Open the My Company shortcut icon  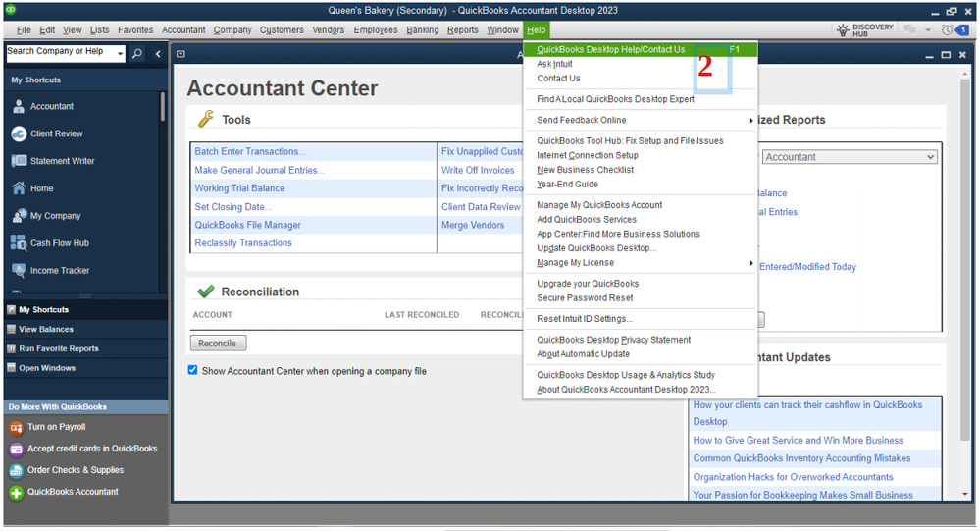[19, 216]
